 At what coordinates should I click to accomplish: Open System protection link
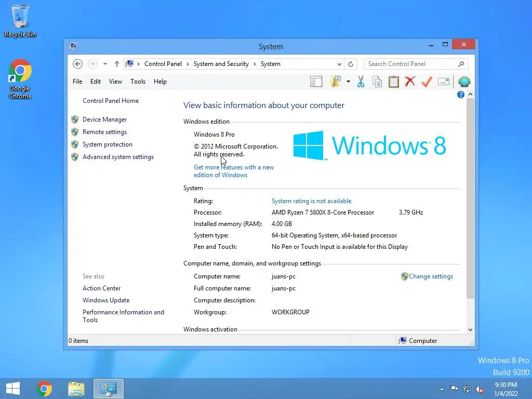click(107, 144)
